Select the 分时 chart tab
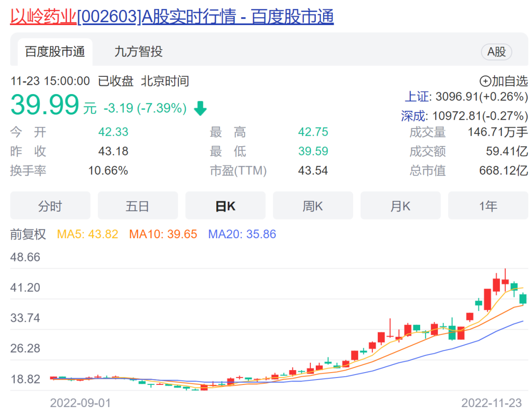532x412 pixels. [50, 206]
